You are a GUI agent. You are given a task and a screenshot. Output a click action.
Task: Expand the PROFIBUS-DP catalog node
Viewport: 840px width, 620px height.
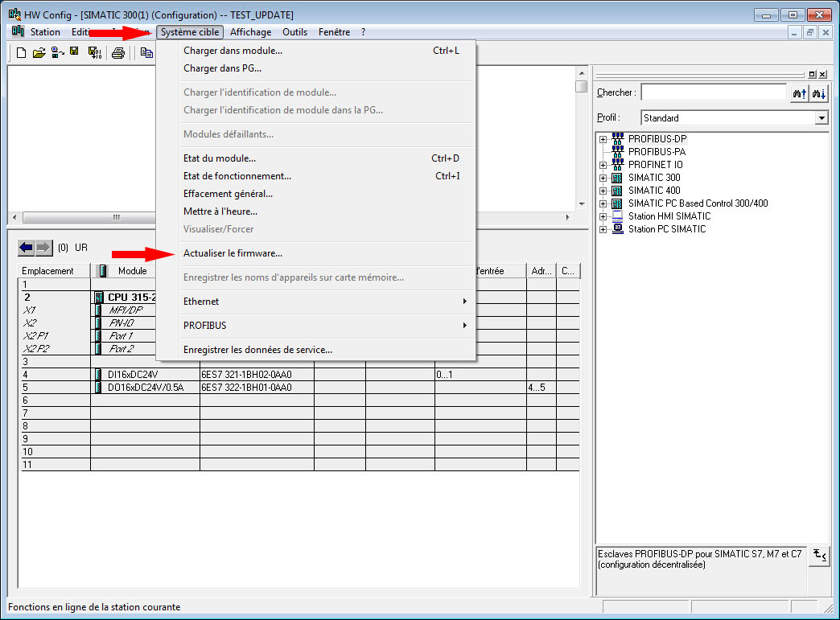coord(603,139)
